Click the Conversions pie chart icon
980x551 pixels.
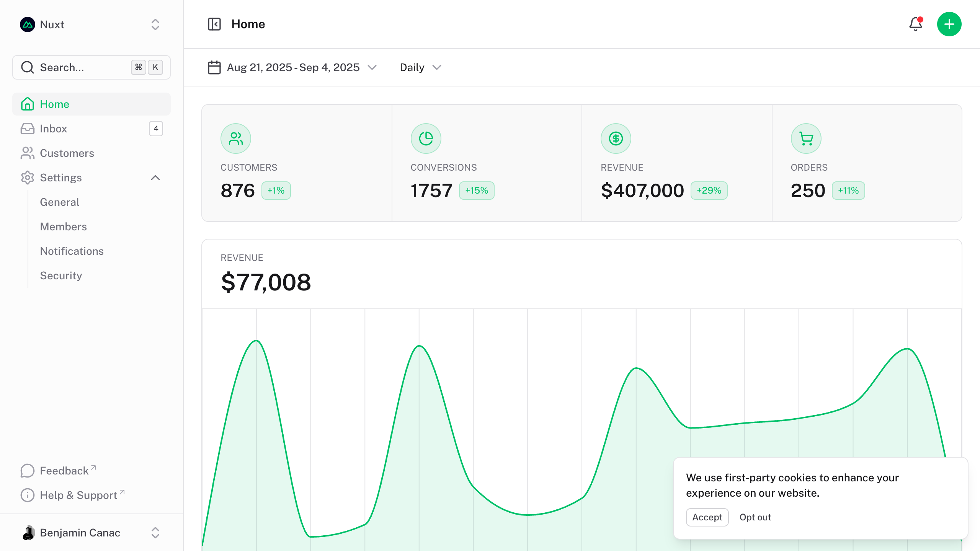(x=426, y=138)
